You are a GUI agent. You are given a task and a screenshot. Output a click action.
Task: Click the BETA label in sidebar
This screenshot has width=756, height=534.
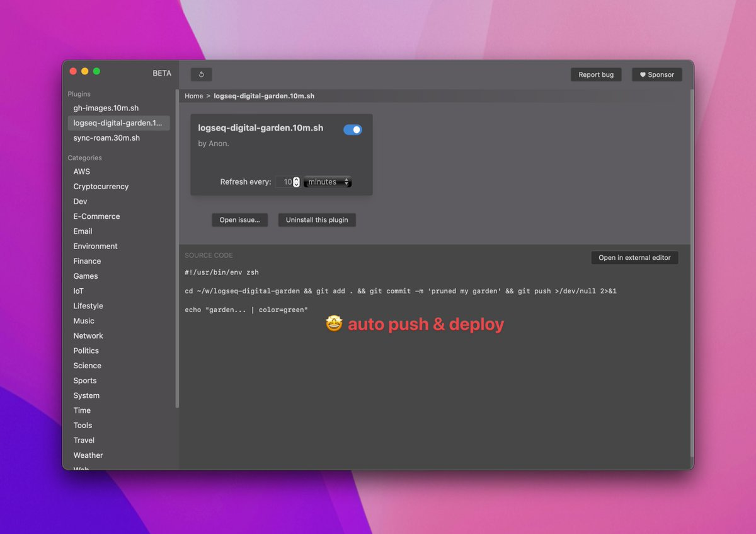(162, 73)
